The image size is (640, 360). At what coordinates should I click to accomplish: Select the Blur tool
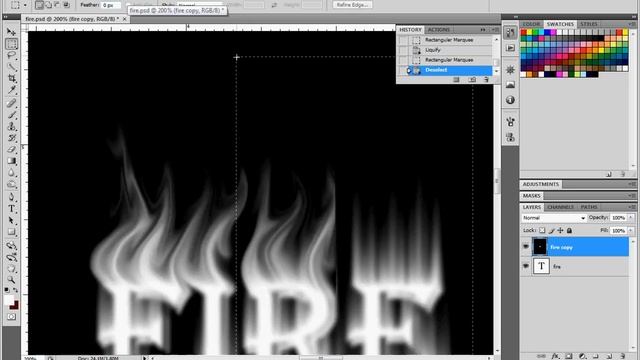click(x=11, y=173)
